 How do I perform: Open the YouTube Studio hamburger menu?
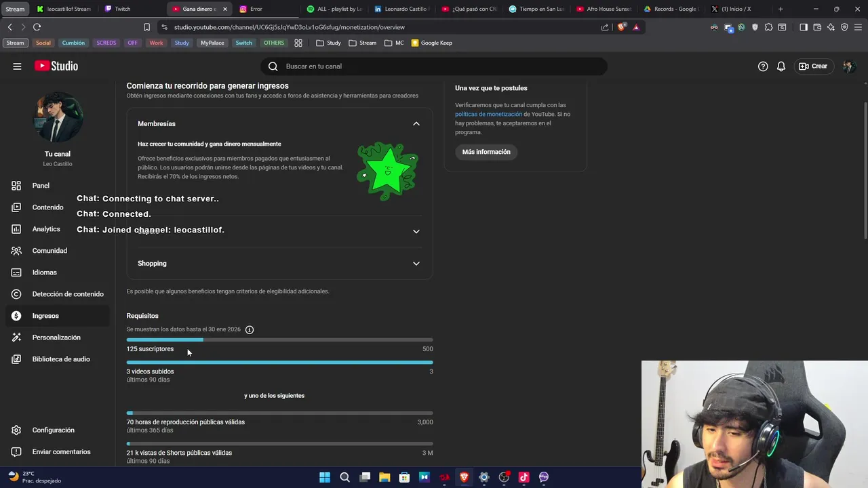click(17, 66)
